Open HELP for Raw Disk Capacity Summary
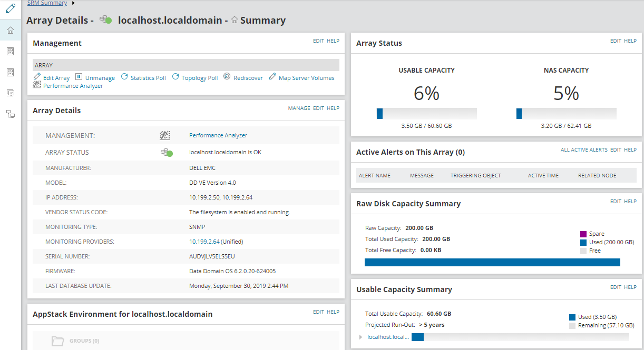 click(630, 202)
